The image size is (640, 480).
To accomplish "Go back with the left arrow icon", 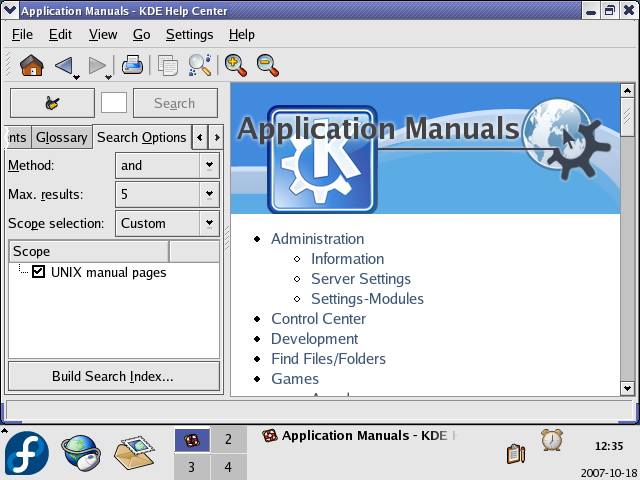I will [x=63, y=66].
